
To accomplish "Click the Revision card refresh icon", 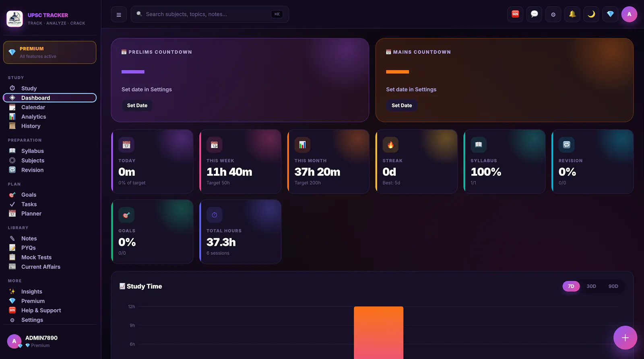I will (x=567, y=145).
